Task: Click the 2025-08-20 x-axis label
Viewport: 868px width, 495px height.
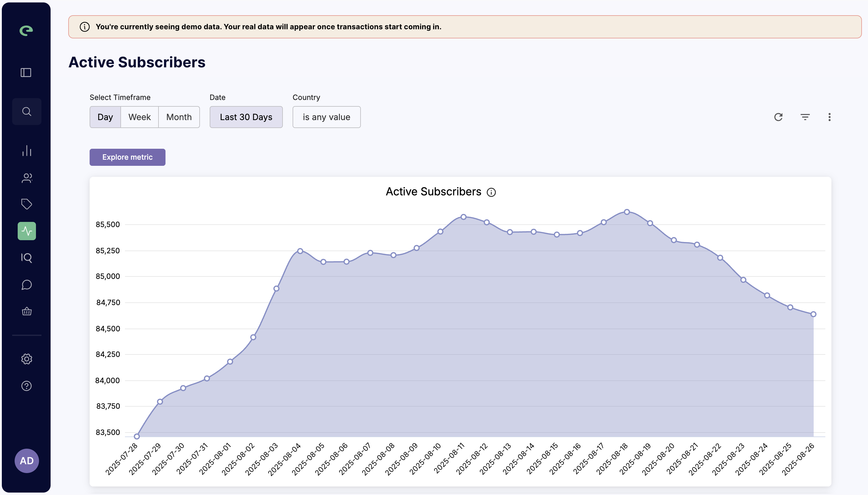Action: click(658, 458)
